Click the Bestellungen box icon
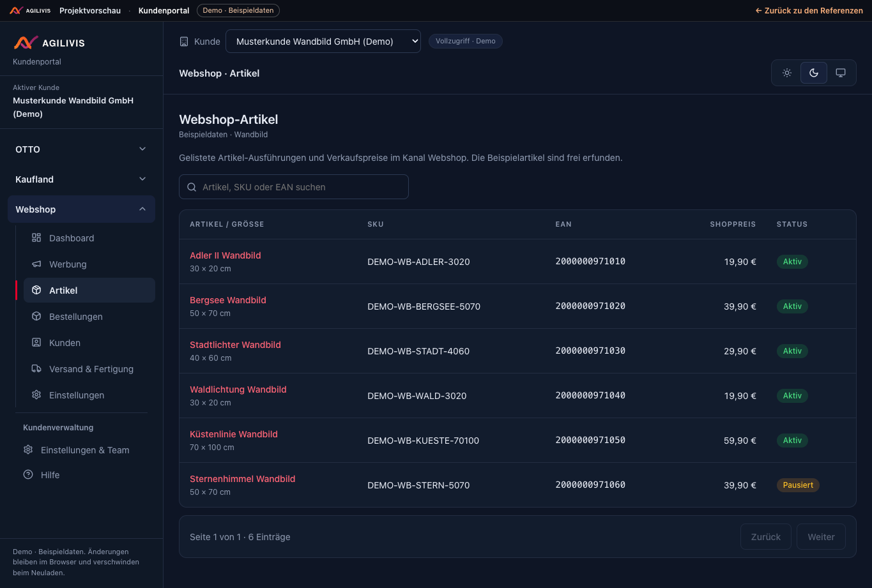This screenshot has width=872, height=588. (36, 316)
